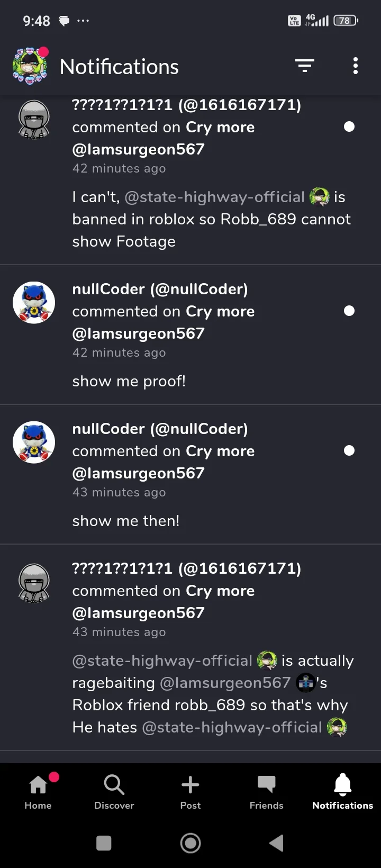Toggle unread dot on 'show me proof!' notification
This screenshot has height=868, width=381.
tap(349, 311)
